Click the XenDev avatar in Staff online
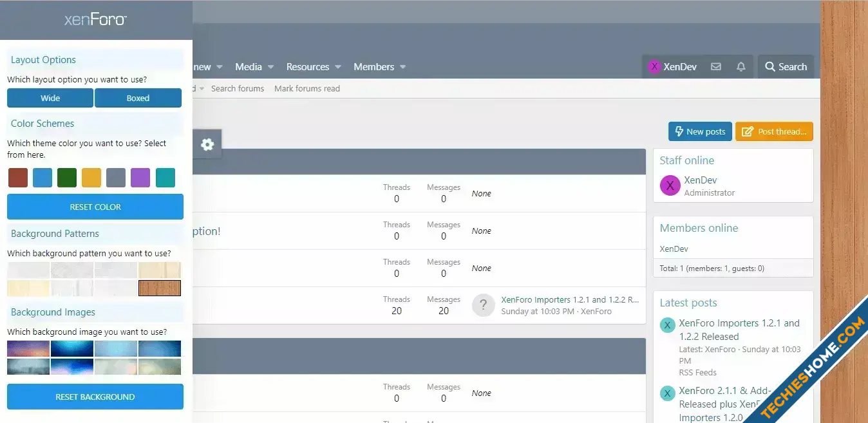868x423 pixels. click(x=670, y=186)
